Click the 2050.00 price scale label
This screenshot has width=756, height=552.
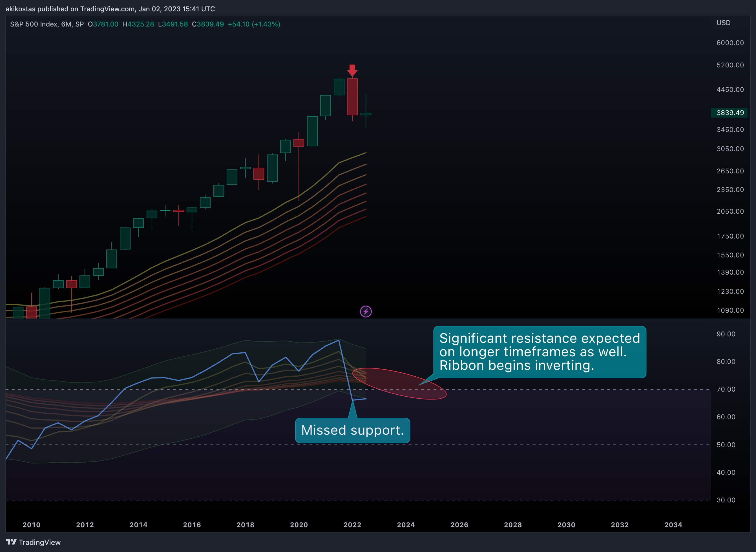[730, 211]
